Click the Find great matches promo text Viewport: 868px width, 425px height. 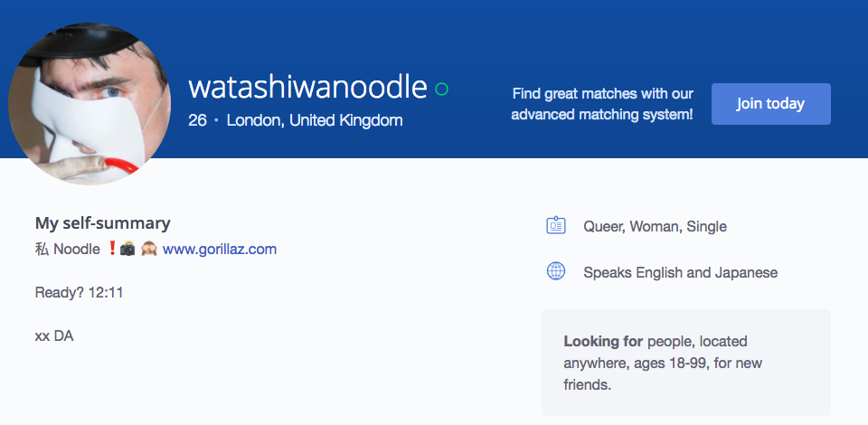(x=602, y=104)
